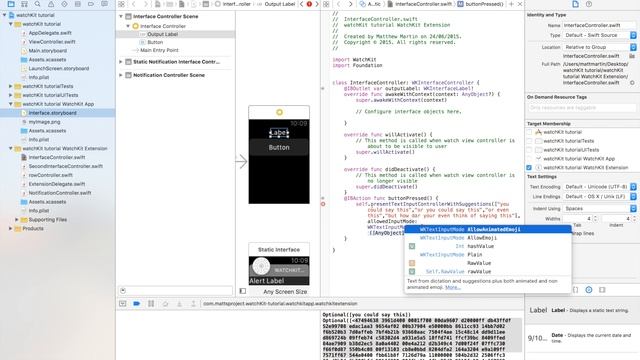Open the breakpoint navigator icon
Viewport: 640px width, 360px height.
pos(91,4)
